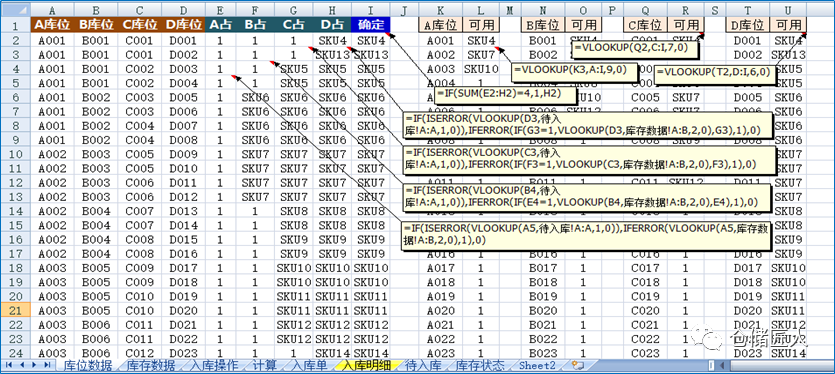The image size is (835, 374).
Task: Switch to the Sheet2 tab
Action: 537,365
